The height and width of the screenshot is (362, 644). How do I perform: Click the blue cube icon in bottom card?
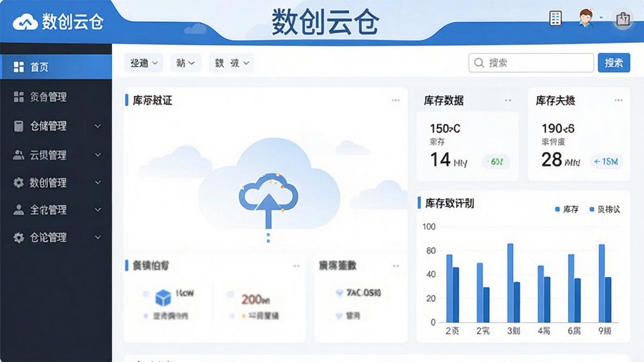pyautogui.click(x=163, y=297)
